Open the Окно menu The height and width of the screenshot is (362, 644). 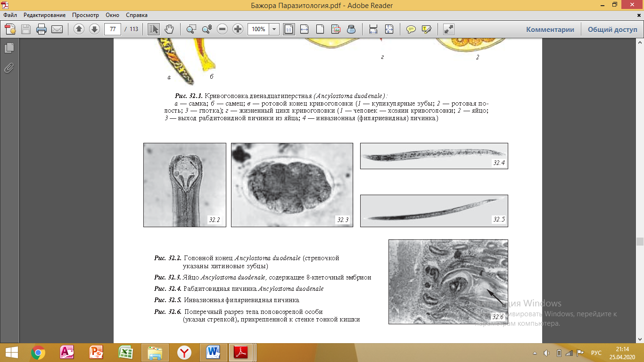coord(112,15)
